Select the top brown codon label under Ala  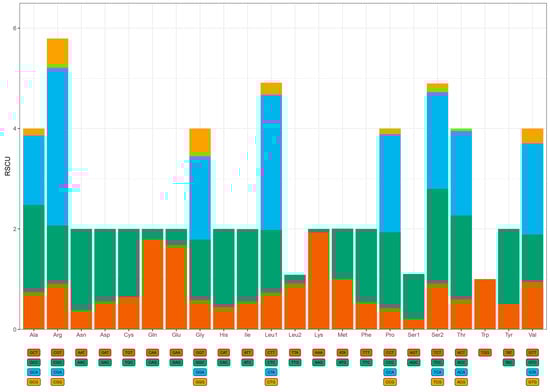34,352
